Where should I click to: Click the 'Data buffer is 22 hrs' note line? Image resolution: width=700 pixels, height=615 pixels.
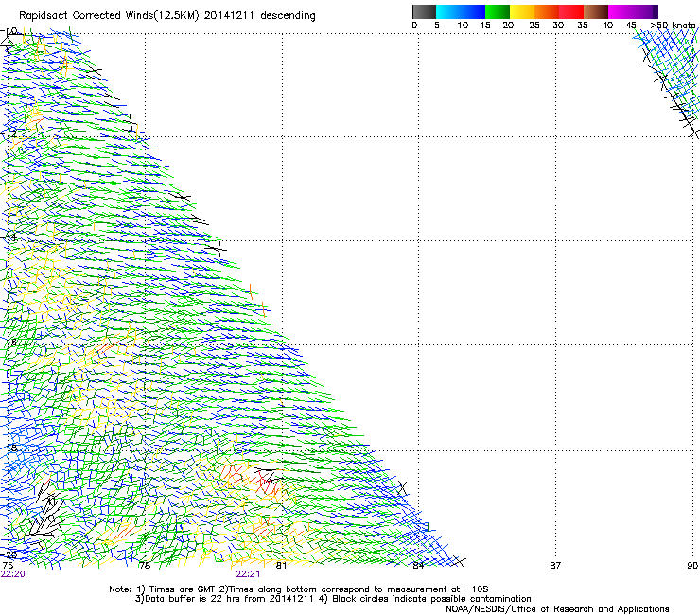[x=333, y=599]
